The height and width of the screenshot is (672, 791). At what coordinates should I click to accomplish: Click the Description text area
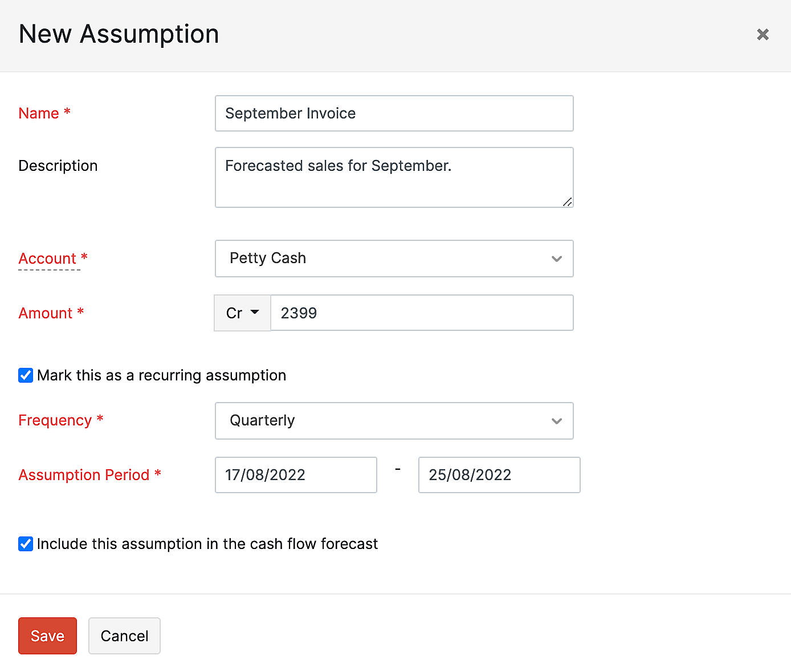coord(394,177)
